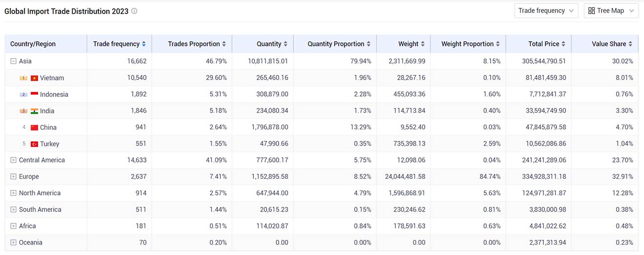
Task: Click China quantity value 1,796,878.00
Action: (270, 127)
